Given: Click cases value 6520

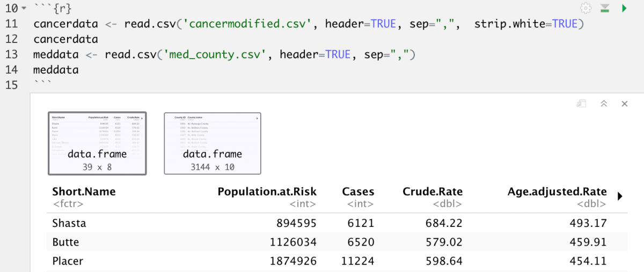Looking at the screenshot, I should [361, 242].
